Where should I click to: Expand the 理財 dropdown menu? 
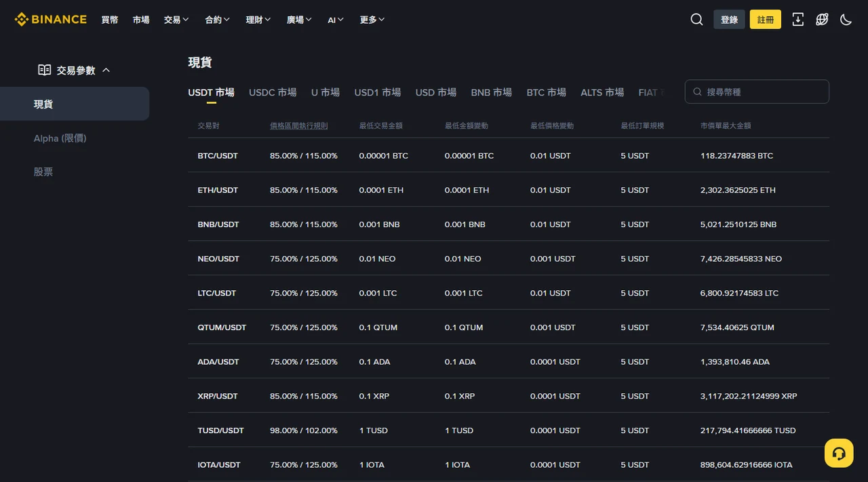coord(258,20)
